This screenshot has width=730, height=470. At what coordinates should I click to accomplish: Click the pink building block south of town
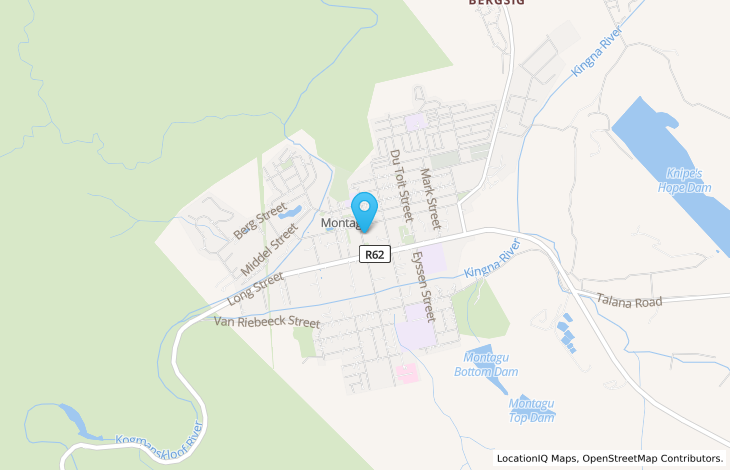pyautogui.click(x=407, y=374)
